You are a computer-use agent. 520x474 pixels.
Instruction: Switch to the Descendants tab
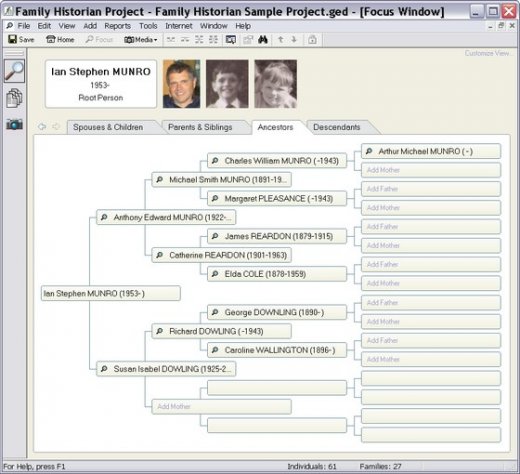click(x=337, y=127)
